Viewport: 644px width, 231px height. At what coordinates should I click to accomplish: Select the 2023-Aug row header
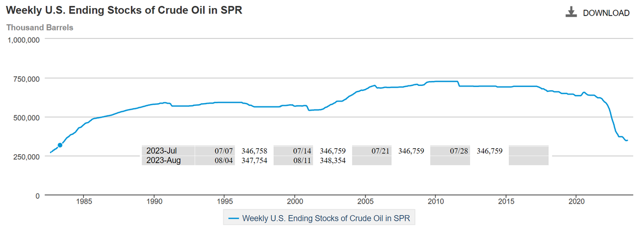click(x=163, y=160)
